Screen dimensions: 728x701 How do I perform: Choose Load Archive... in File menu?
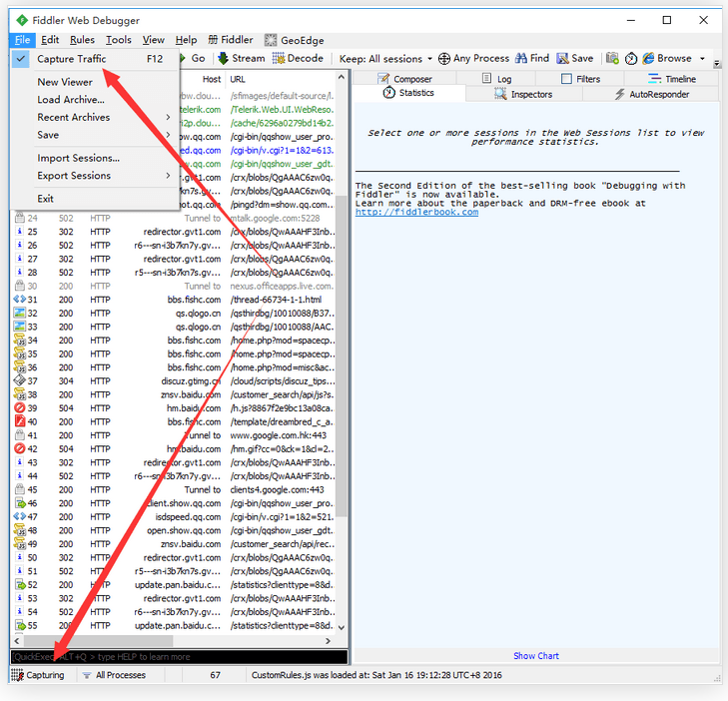71,100
